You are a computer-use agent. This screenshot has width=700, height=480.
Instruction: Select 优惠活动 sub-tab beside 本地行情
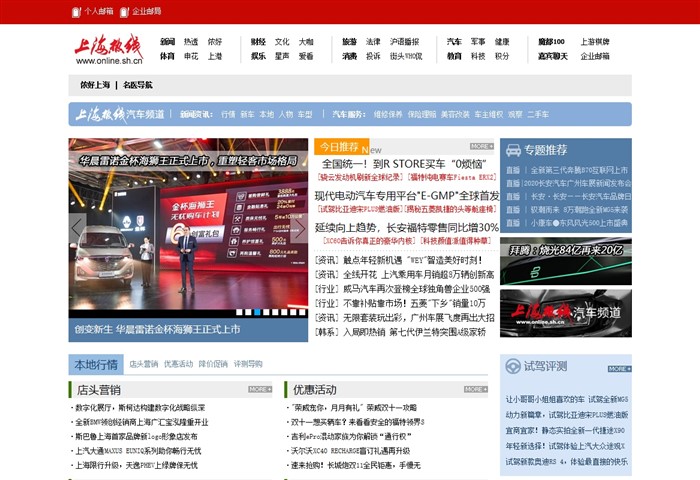click(178, 364)
